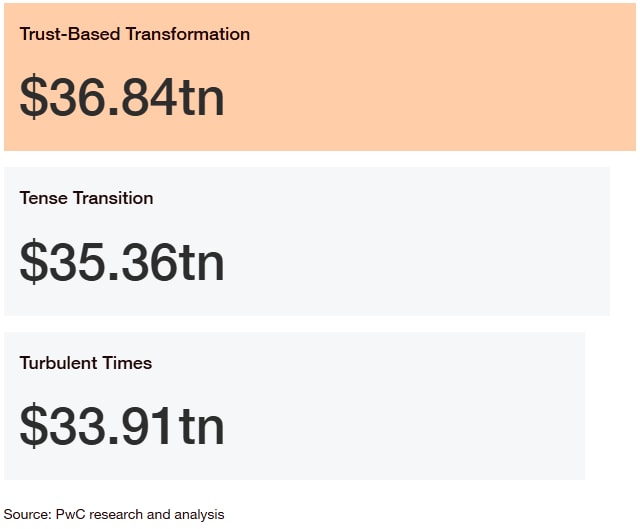The height and width of the screenshot is (529, 640).
Task: Click the word analysis in the source note
Action: [199, 515]
